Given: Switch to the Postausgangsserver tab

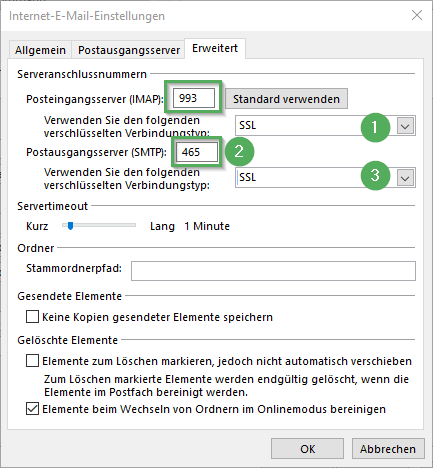Looking at the screenshot, I should [129, 50].
